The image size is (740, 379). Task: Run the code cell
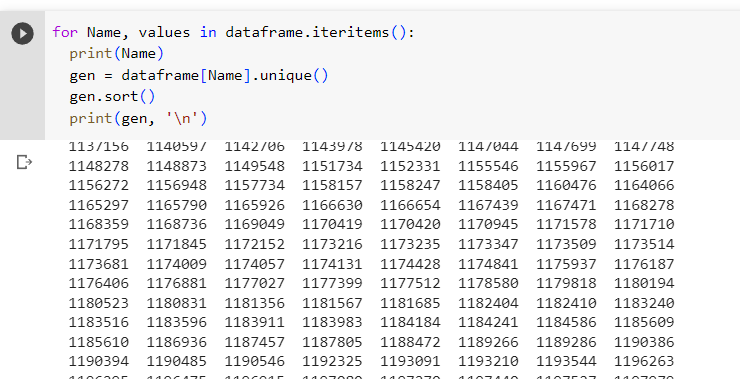[x=22, y=34]
